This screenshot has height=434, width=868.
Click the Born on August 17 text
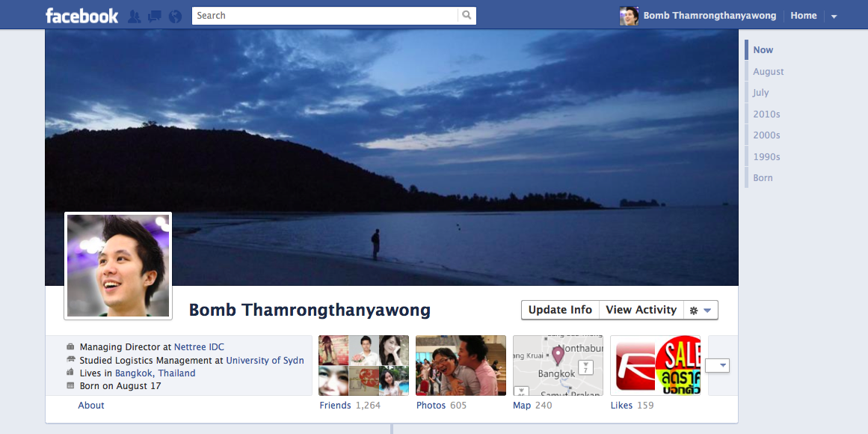click(x=120, y=386)
